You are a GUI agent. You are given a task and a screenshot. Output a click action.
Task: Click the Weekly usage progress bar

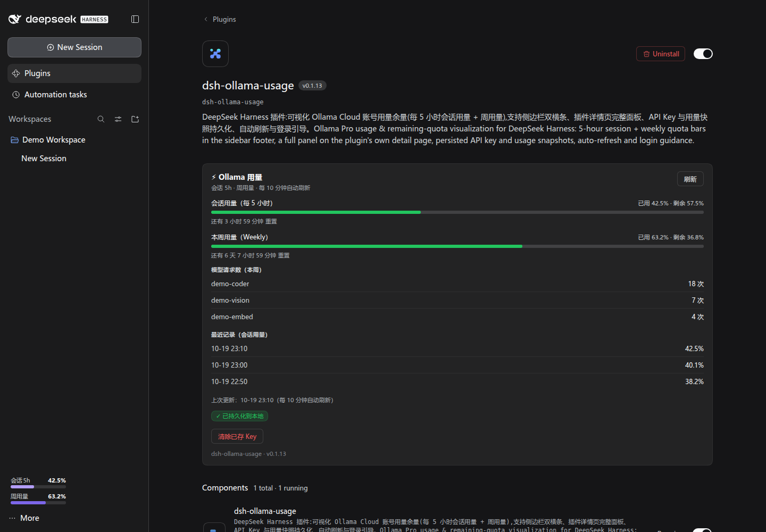point(457,246)
